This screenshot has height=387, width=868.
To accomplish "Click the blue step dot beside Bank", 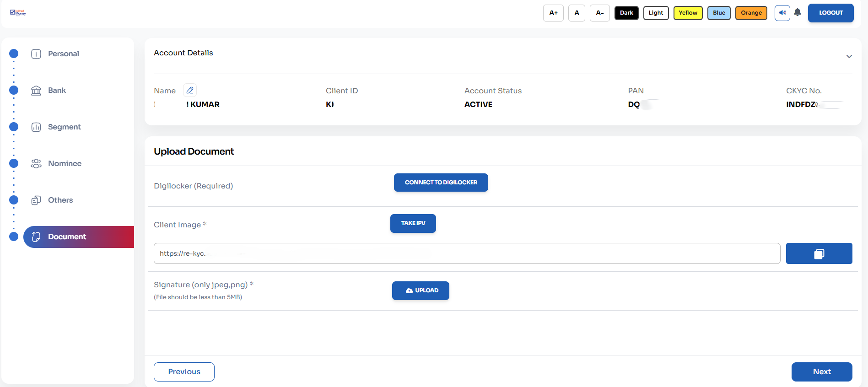I will (14, 90).
